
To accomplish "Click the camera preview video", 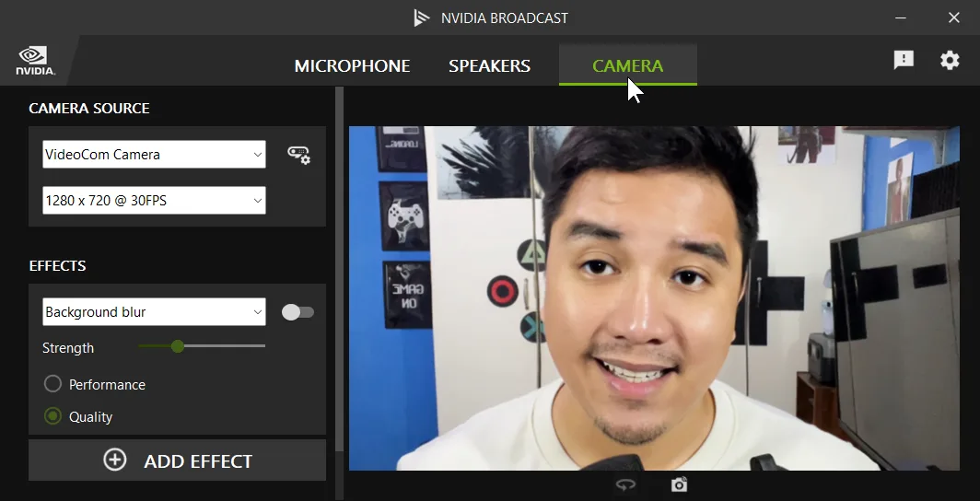I will tap(654, 298).
